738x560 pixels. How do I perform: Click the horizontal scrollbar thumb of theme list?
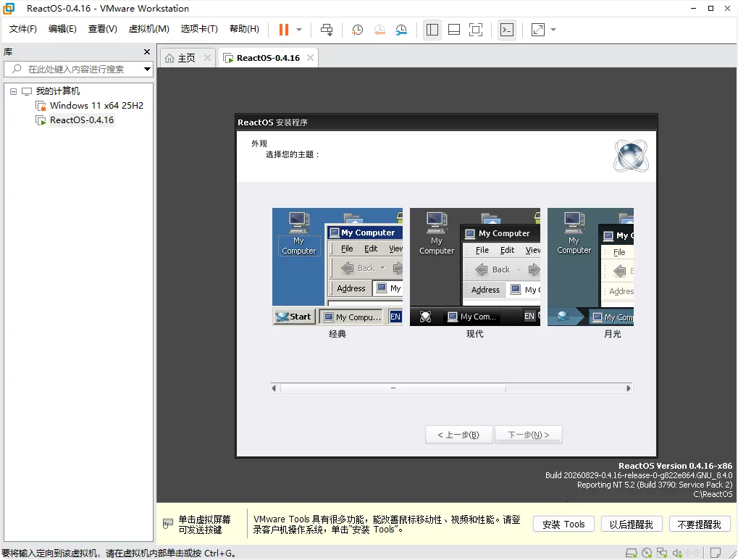tap(393, 388)
